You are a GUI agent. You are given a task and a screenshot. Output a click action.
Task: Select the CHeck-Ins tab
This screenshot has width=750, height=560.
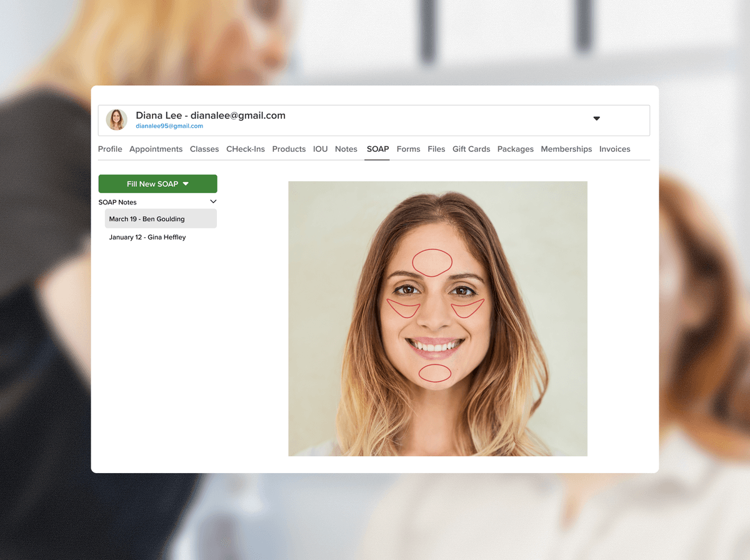(x=245, y=149)
